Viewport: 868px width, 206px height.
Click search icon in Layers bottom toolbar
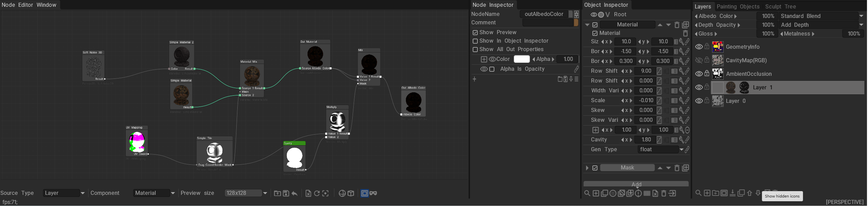(x=698, y=193)
